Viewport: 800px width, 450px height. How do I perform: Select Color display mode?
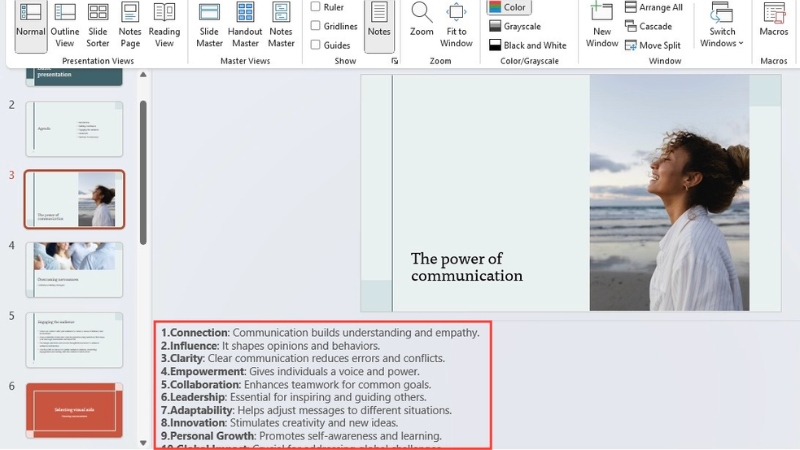(x=509, y=7)
